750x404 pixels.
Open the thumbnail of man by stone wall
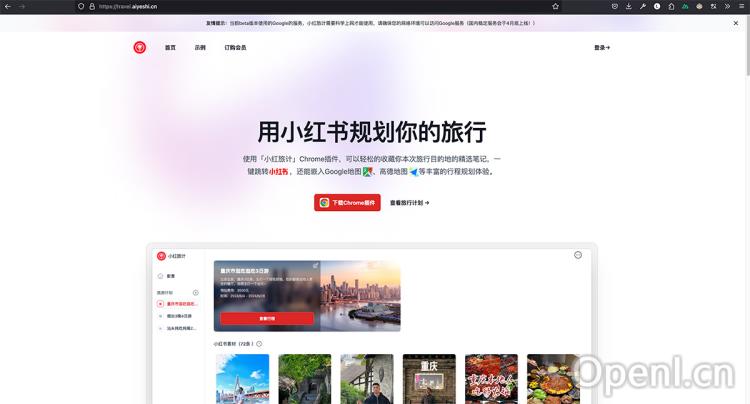click(367, 379)
